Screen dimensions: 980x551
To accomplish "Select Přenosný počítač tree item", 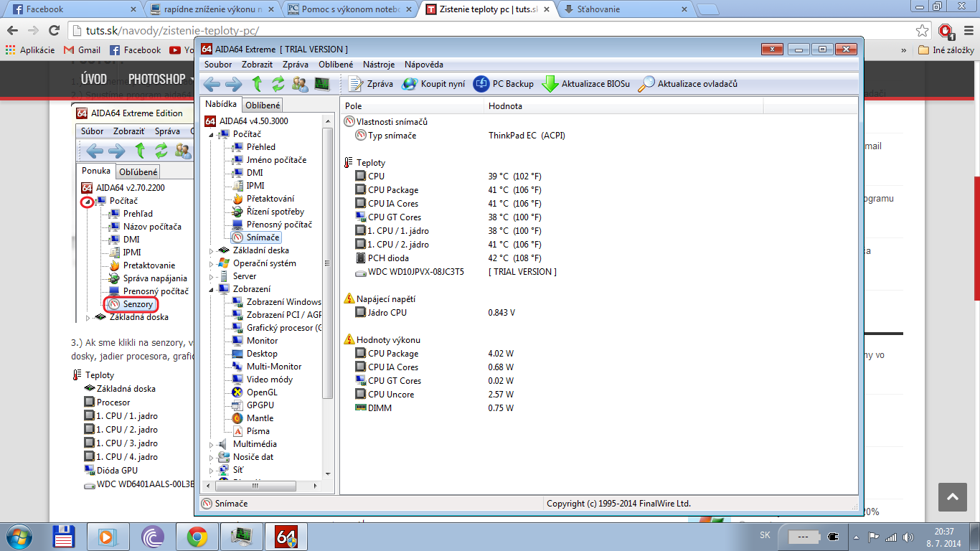I will (279, 225).
